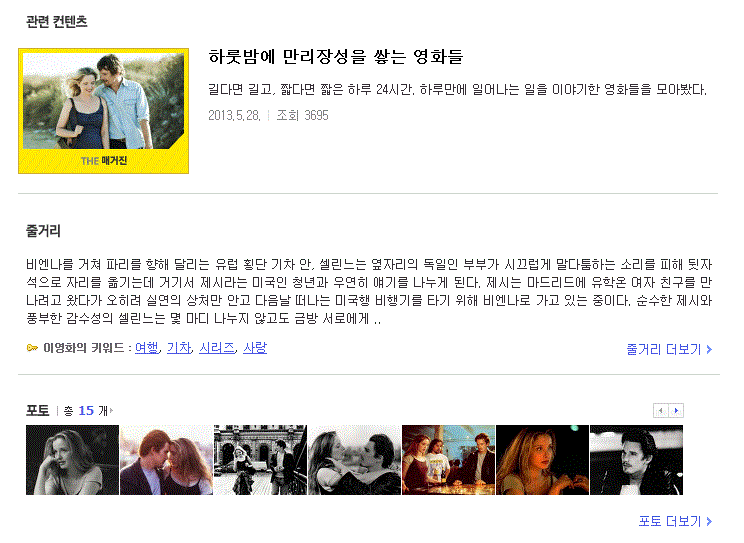Select the 시리즈 keyword link
744x543 pixels.
(217, 348)
